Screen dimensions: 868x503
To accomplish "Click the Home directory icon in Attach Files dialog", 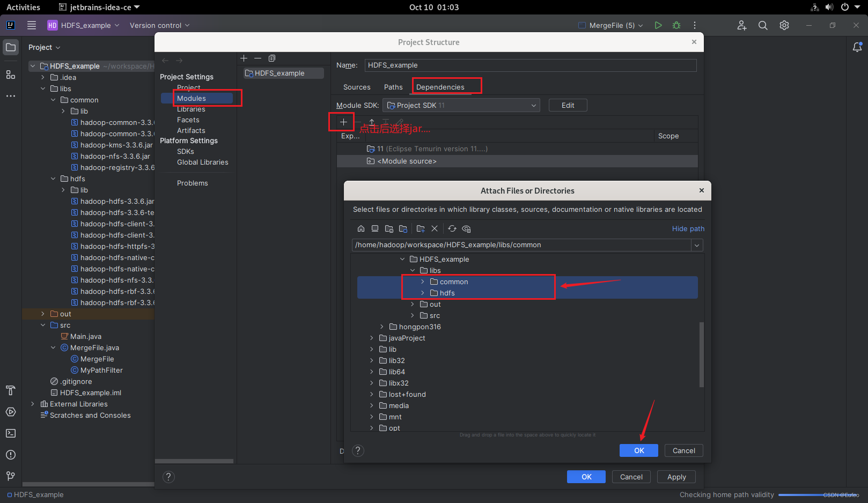I will pos(361,228).
